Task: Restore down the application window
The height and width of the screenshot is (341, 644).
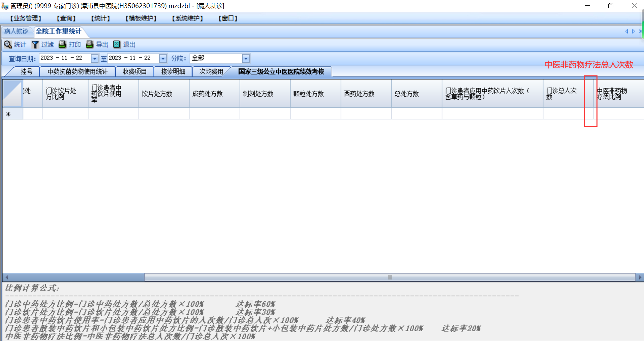Action: (x=611, y=6)
